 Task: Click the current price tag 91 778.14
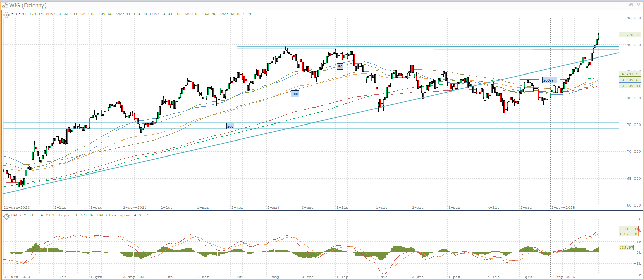pos(629,35)
